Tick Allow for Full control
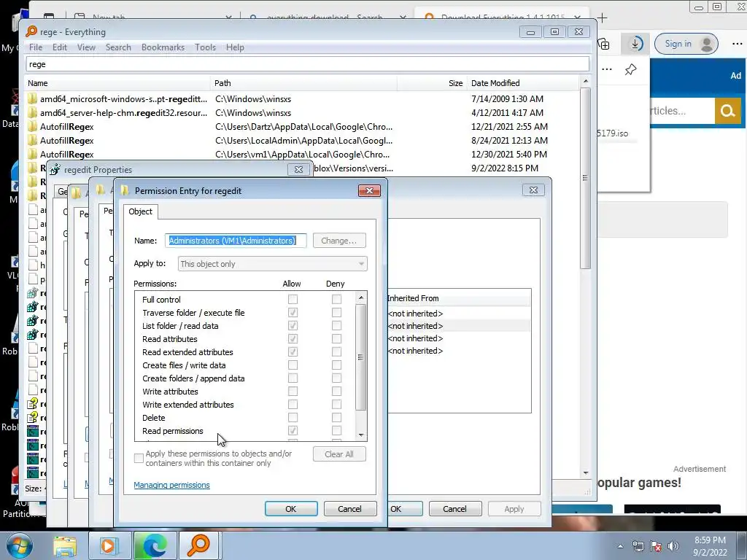This screenshot has height=560, width=747. (293, 299)
